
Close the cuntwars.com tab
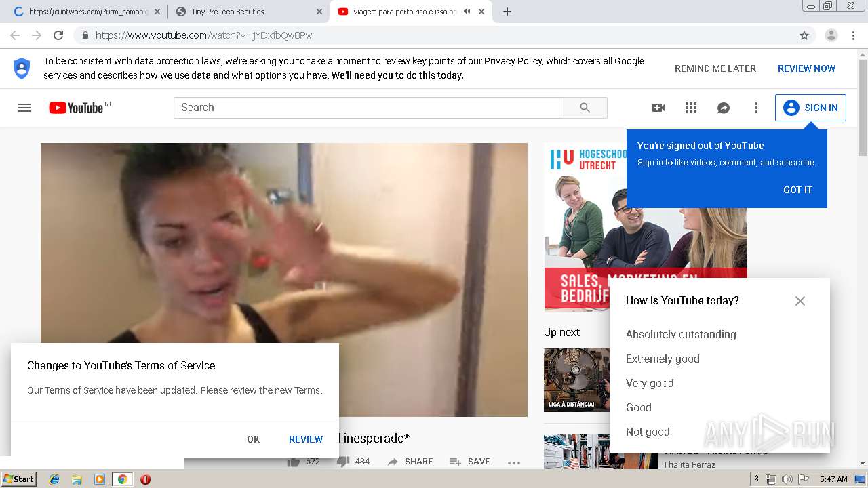(x=157, y=12)
